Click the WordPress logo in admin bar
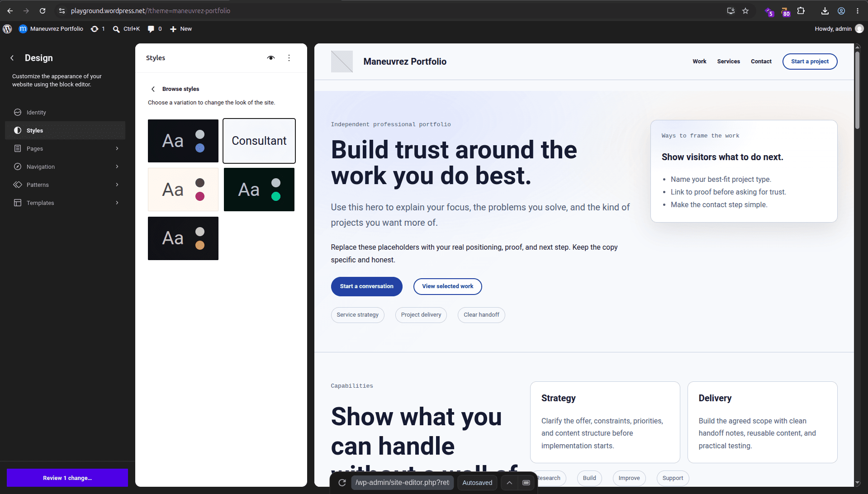This screenshot has height=494, width=868. (x=7, y=29)
